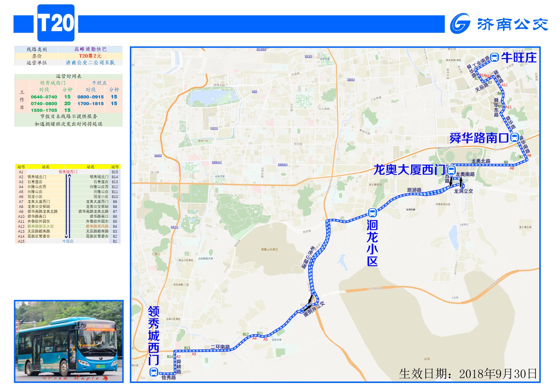The image size is (557, 392).
Task: Click the 龙奥南路 road label
Action: pos(465,174)
